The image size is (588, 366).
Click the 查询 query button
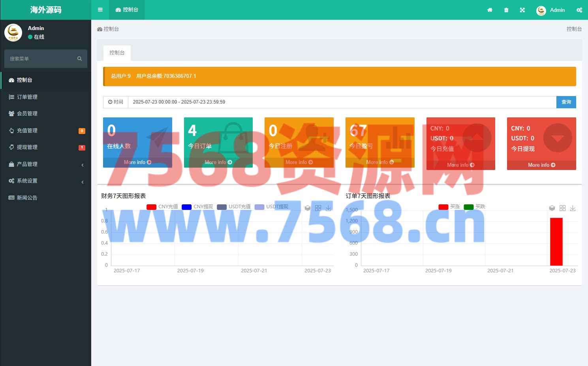566,102
